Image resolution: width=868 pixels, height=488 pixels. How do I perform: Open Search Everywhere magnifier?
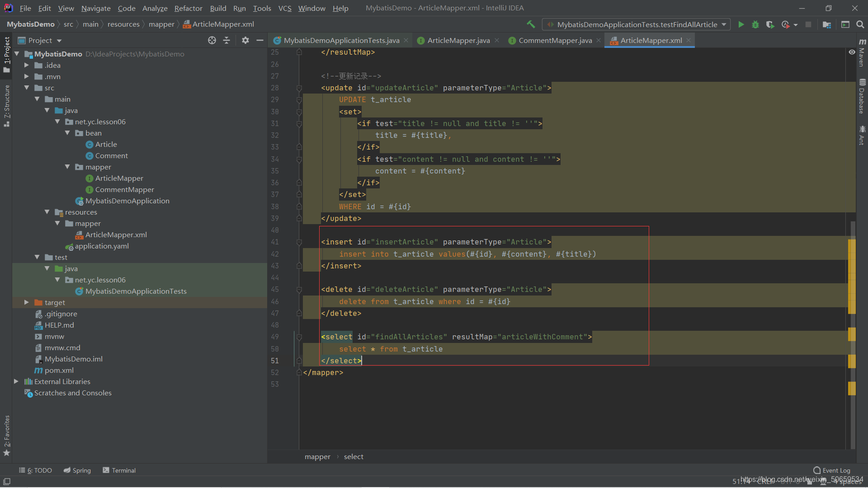coord(860,24)
